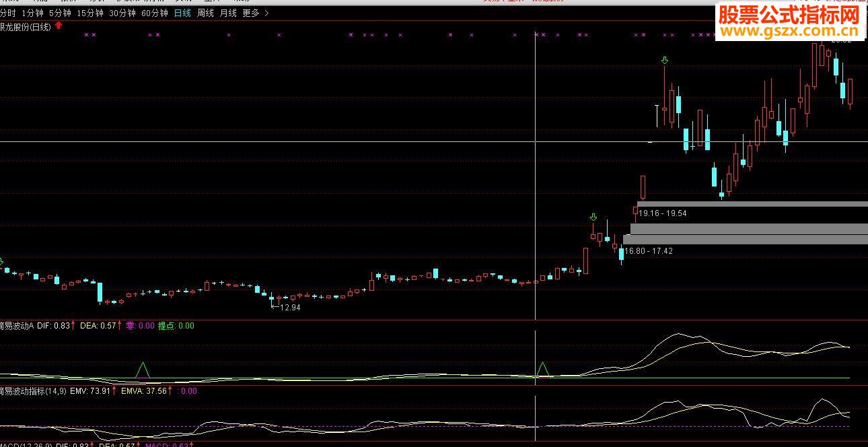
Task: Select the gray gap band at 16.80 - 17.42
Action: (x=746, y=239)
